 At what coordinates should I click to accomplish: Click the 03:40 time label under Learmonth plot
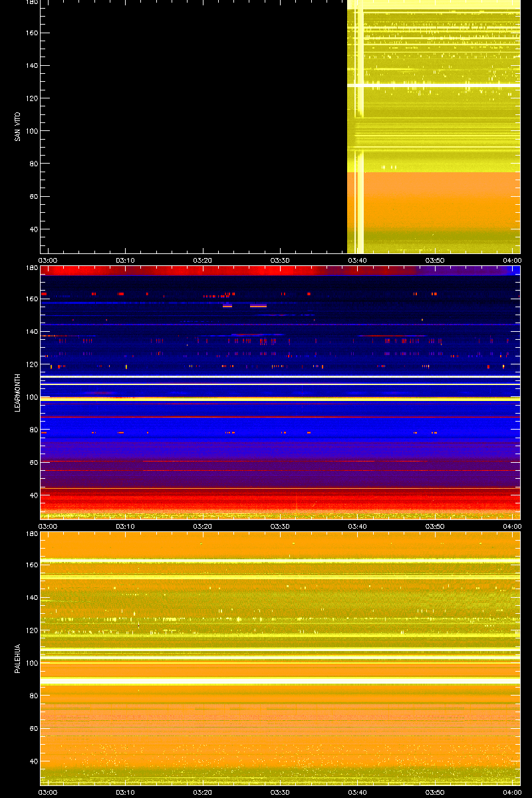tap(358, 526)
